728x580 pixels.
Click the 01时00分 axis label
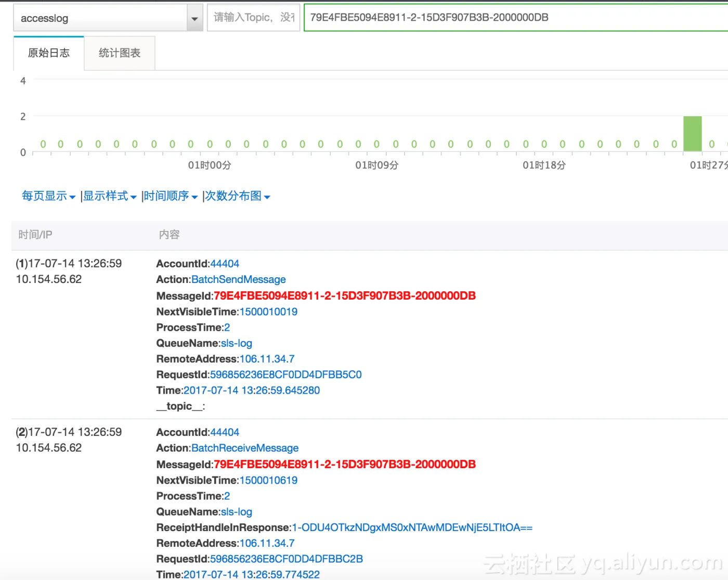point(210,165)
